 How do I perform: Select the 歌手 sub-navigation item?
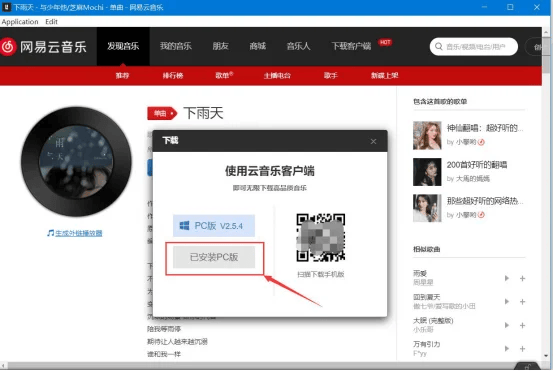331,75
